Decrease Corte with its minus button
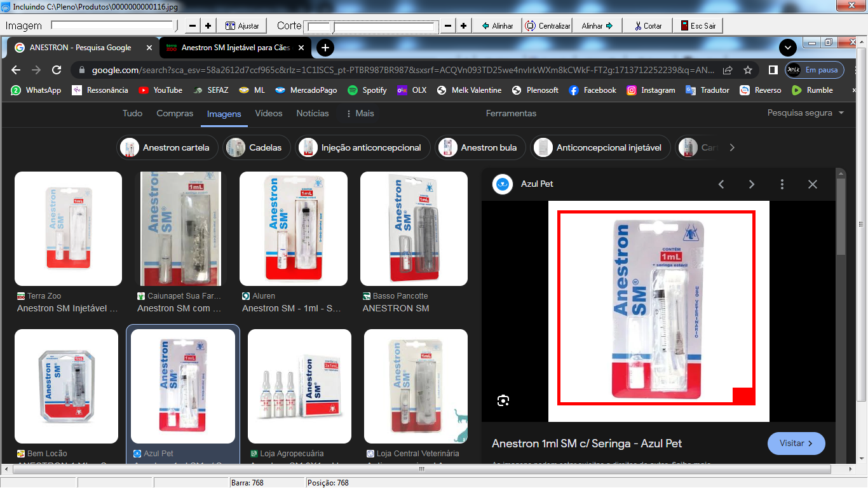 tap(448, 26)
